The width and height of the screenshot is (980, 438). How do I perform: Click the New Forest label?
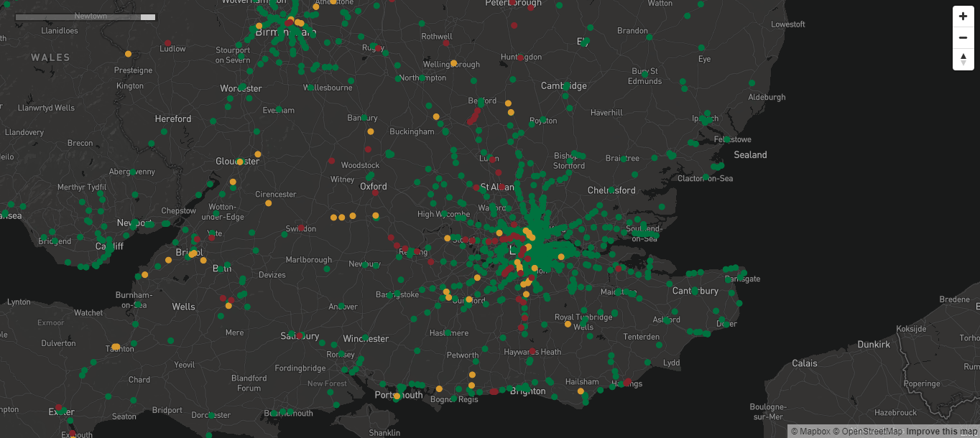(328, 383)
